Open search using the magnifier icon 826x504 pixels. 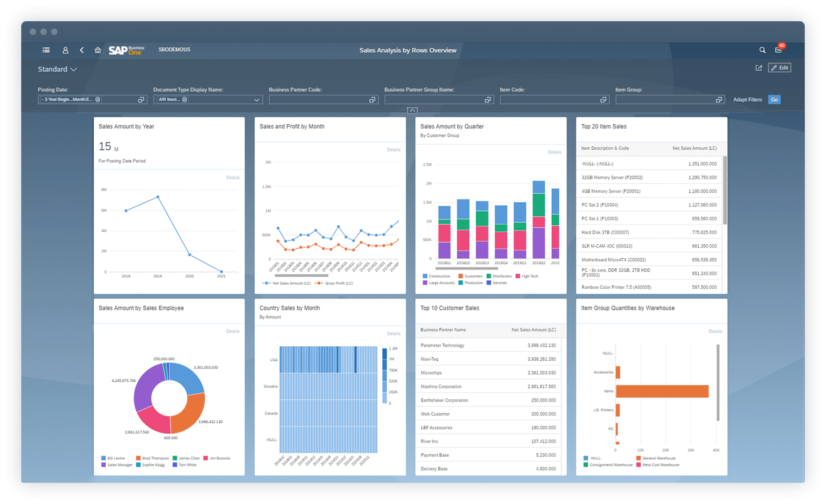(762, 50)
